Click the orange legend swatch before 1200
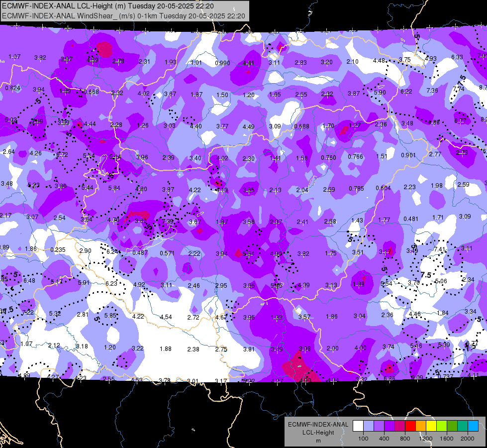The width and height of the screenshot is (487, 448). click(421, 426)
